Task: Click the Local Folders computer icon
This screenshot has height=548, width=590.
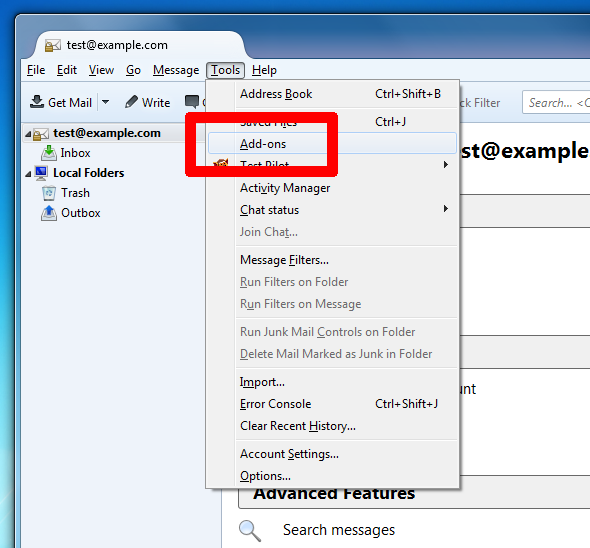Action: click(x=41, y=173)
